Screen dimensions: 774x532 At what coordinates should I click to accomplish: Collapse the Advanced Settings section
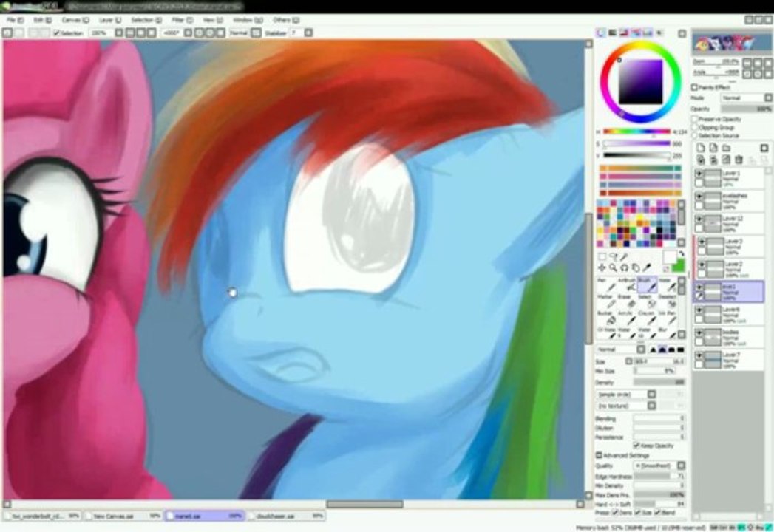click(x=599, y=455)
